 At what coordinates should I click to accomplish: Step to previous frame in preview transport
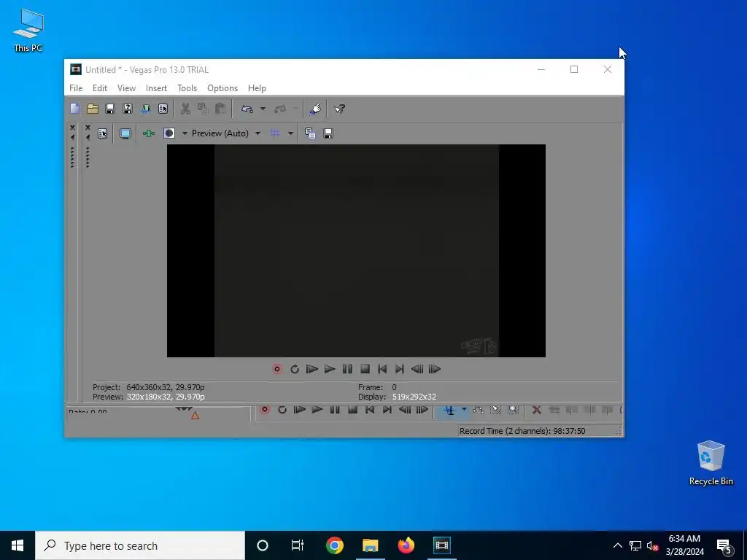click(417, 369)
